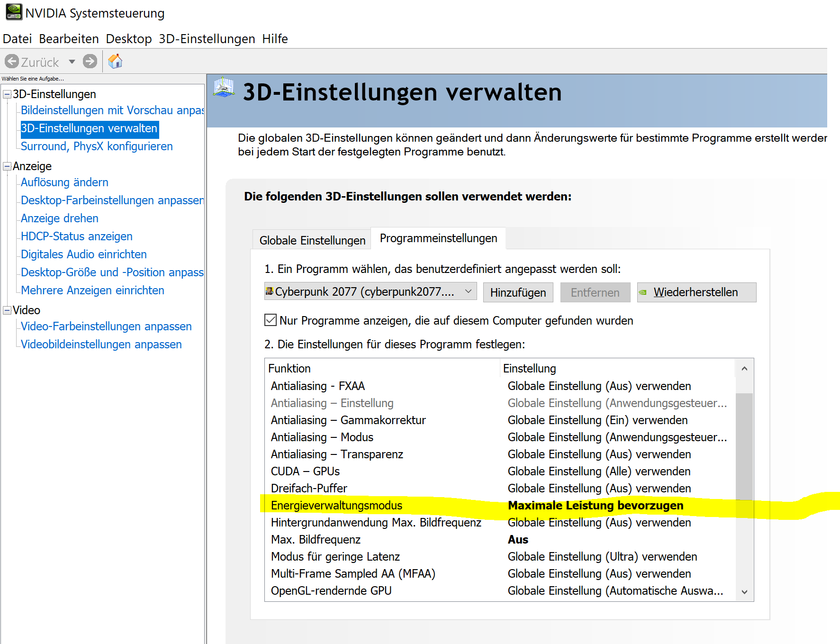
Task: Open Desktop-Größe und -Position anpassen
Action: [112, 272]
